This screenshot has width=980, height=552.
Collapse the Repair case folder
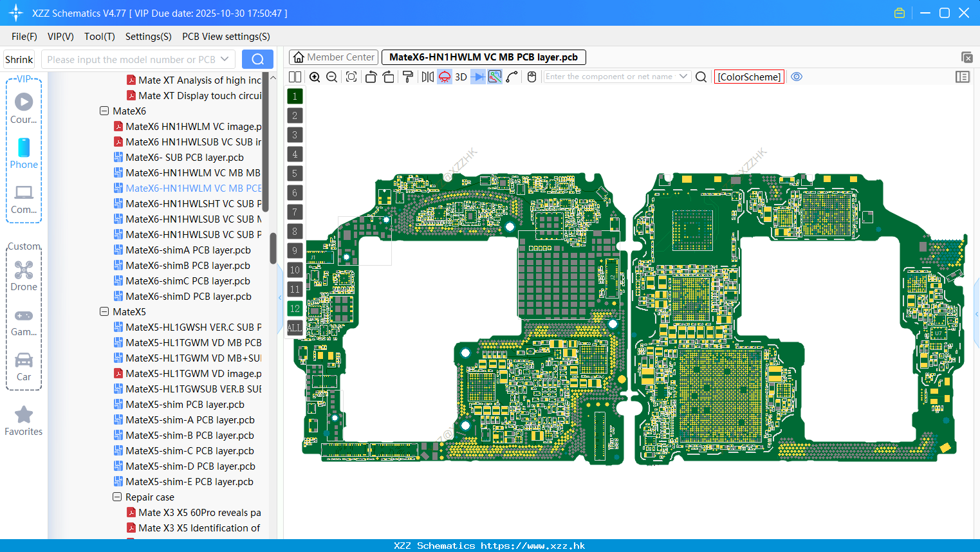(x=117, y=497)
